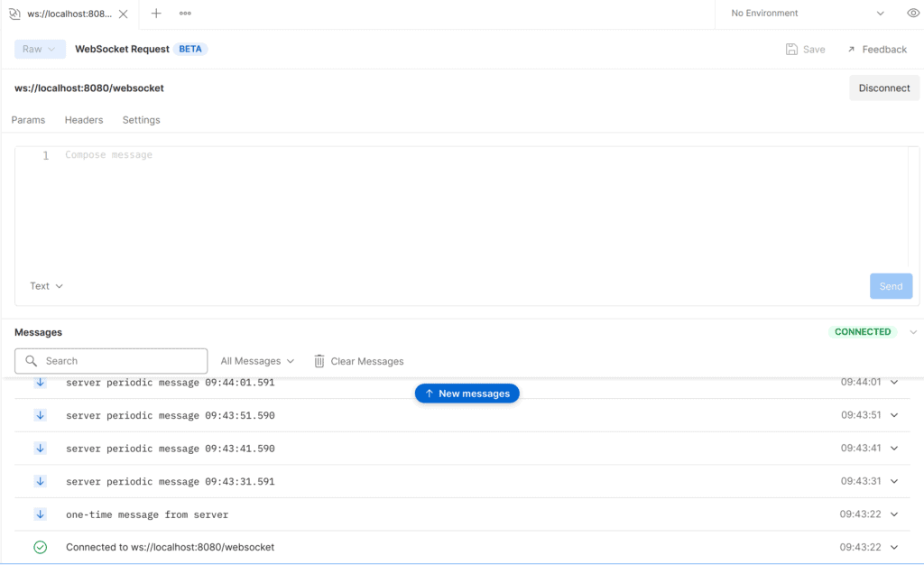Click the Disconnect button

tap(883, 88)
